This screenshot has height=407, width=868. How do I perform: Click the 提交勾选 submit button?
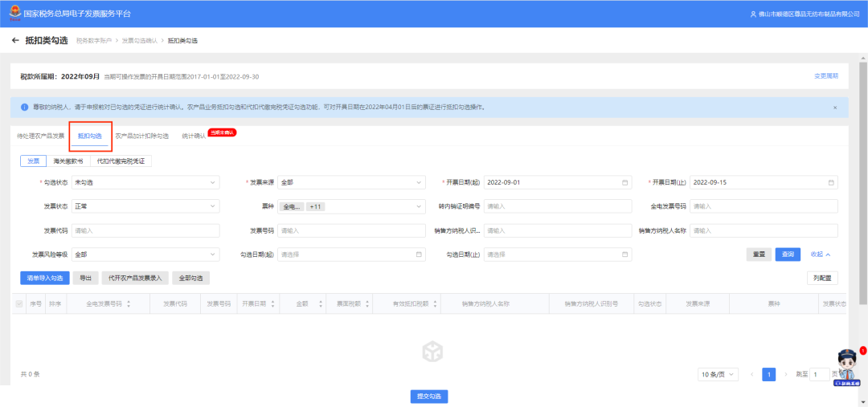429,396
